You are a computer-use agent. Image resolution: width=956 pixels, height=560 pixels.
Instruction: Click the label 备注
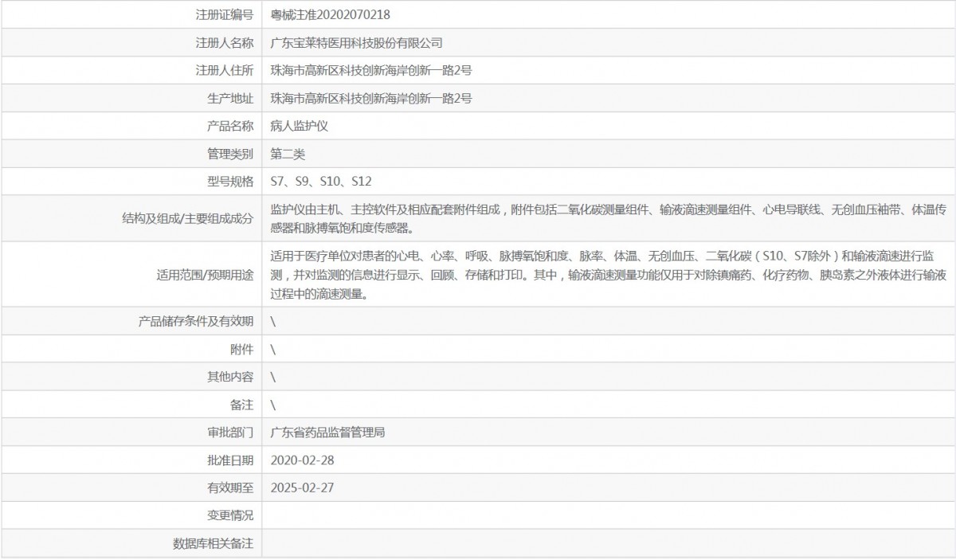(241, 405)
